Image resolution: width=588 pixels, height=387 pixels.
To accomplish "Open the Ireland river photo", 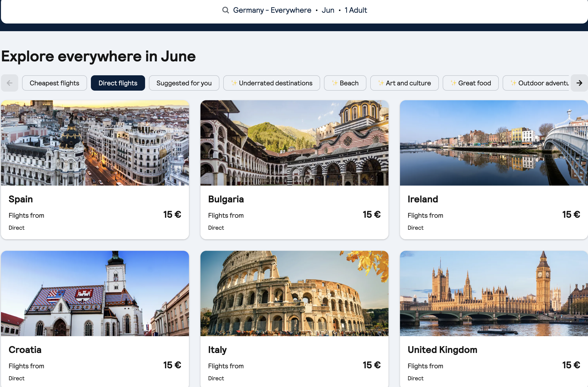I will pos(494,143).
